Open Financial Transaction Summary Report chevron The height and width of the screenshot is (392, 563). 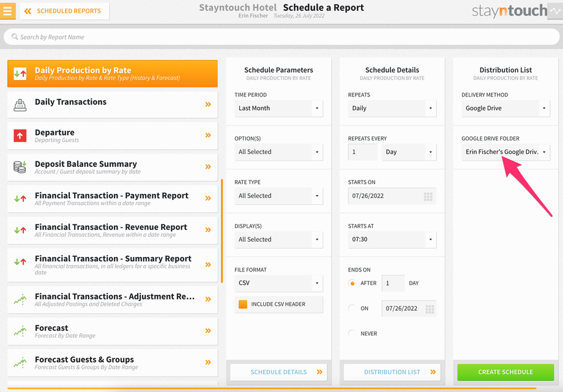pyautogui.click(x=208, y=265)
